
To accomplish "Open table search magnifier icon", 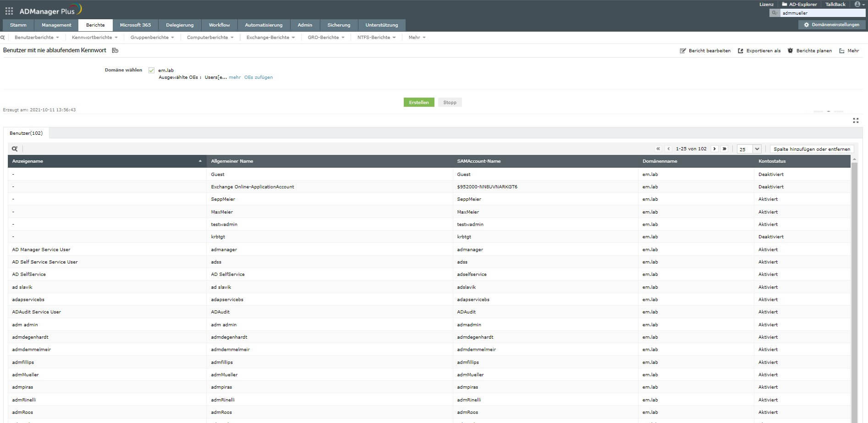I will pos(15,149).
